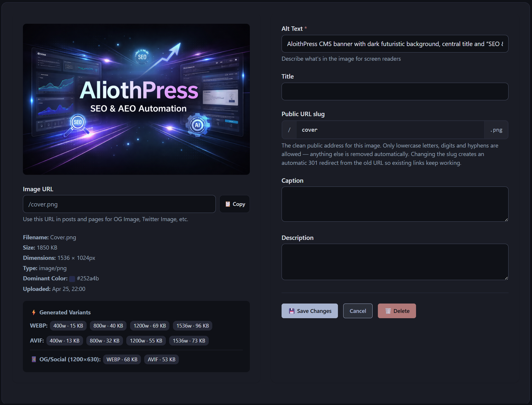Select the Image URL /cover.png field
Screen dimensions: 532x405
(x=119, y=204)
